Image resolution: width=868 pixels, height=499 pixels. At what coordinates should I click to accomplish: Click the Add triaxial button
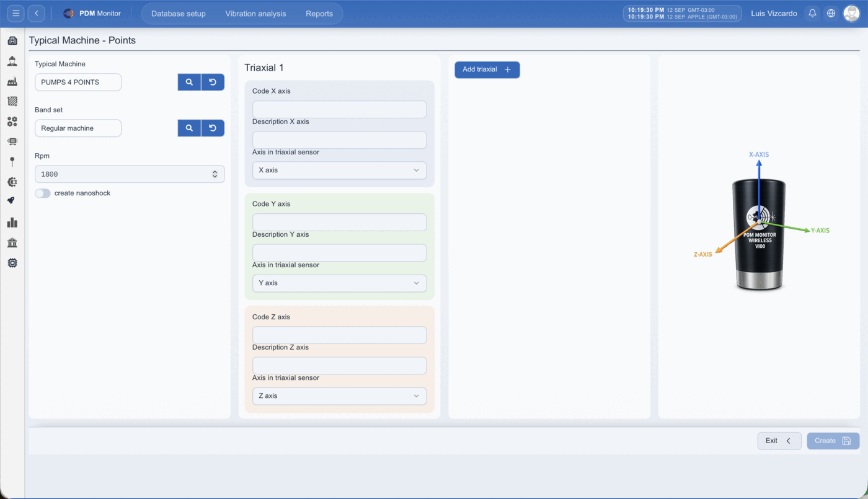click(x=487, y=69)
